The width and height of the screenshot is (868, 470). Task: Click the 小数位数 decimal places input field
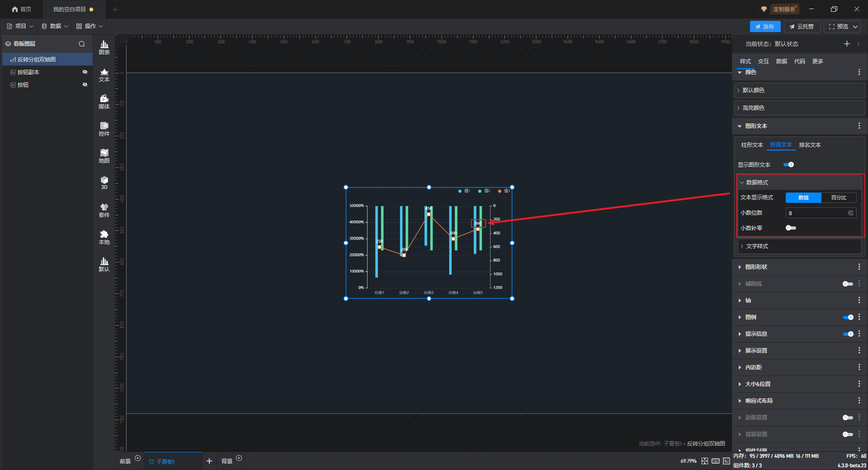(821, 213)
